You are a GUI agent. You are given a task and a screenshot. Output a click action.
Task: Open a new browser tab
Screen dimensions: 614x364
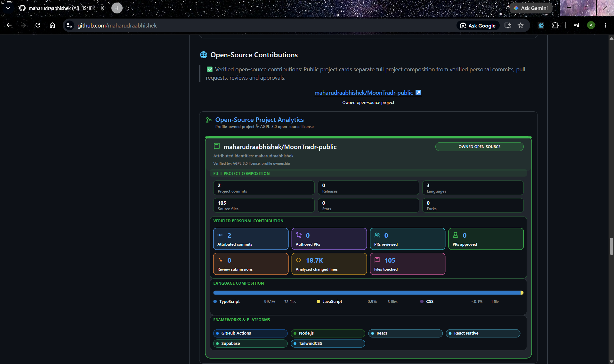pyautogui.click(x=117, y=8)
